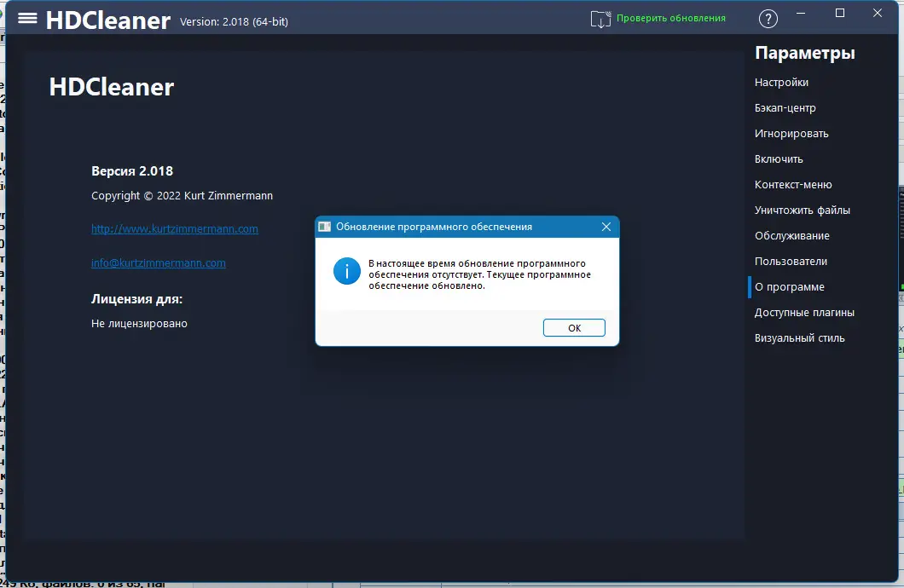Open Бэкап-центр section

click(x=785, y=108)
